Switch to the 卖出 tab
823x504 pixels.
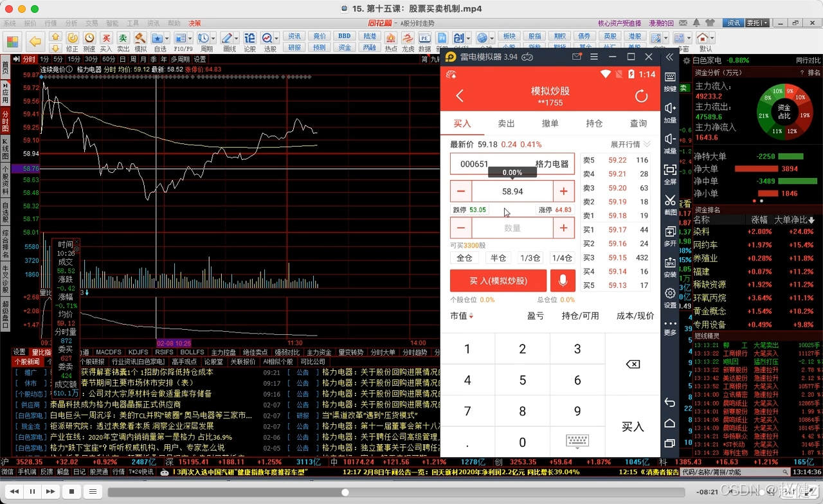(x=506, y=123)
